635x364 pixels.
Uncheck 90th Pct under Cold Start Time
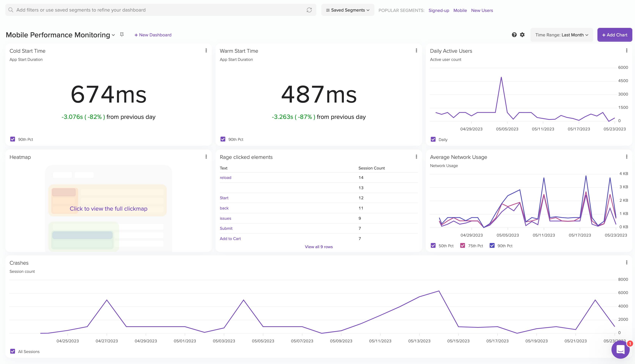click(13, 139)
